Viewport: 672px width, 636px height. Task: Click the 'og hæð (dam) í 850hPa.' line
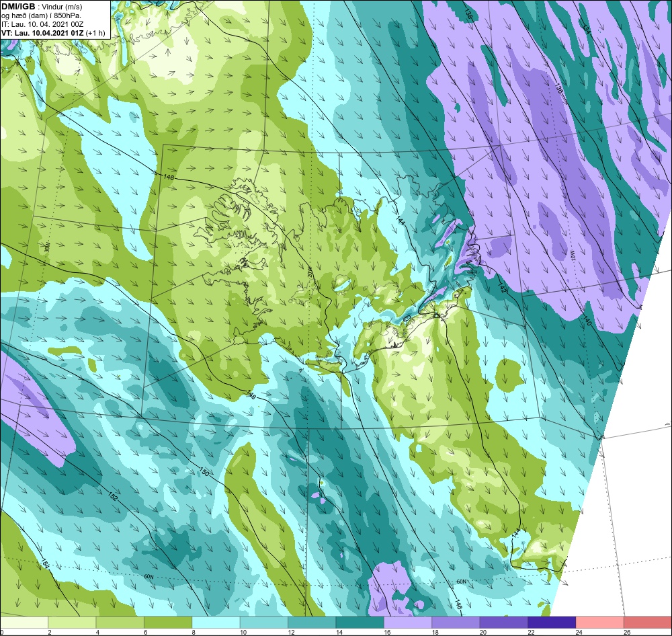41,15
